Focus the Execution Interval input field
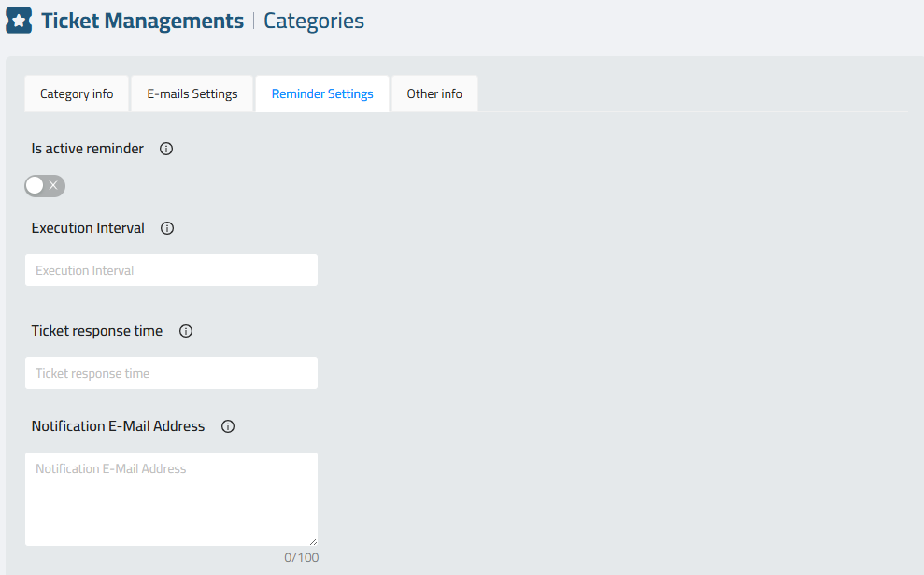This screenshot has width=924, height=575. (172, 270)
